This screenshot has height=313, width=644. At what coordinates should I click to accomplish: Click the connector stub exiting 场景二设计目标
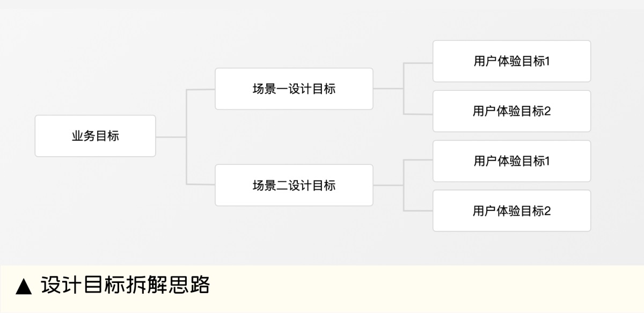[387, 185]
